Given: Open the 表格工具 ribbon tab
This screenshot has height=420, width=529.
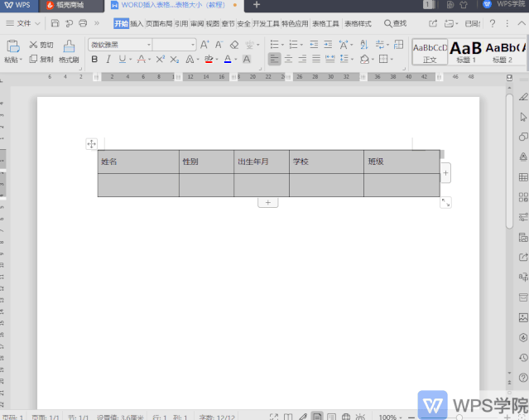Looking at the screenshot, I should point(325,24).
